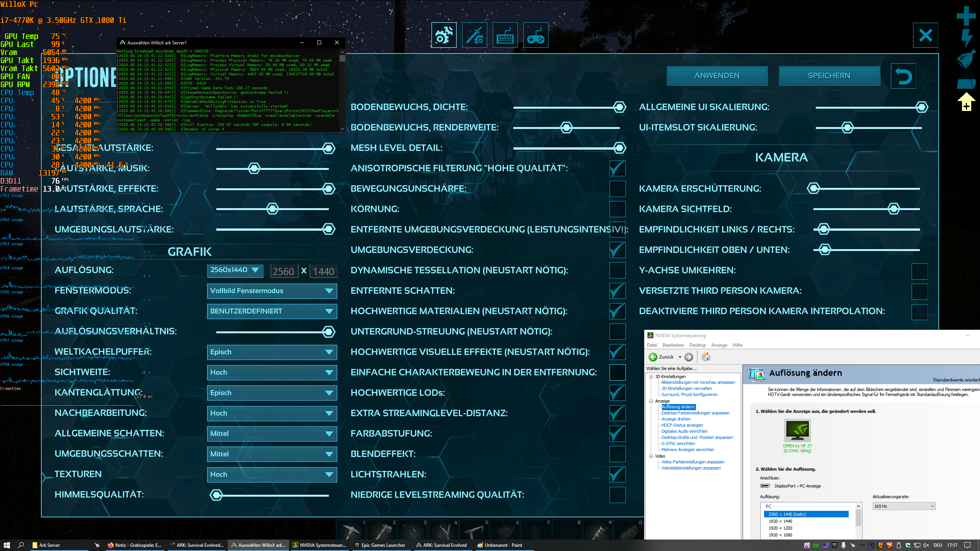
Task: Toggle Anisotropische Filterung Hohe Qualität checkbox
Action: 617,168
